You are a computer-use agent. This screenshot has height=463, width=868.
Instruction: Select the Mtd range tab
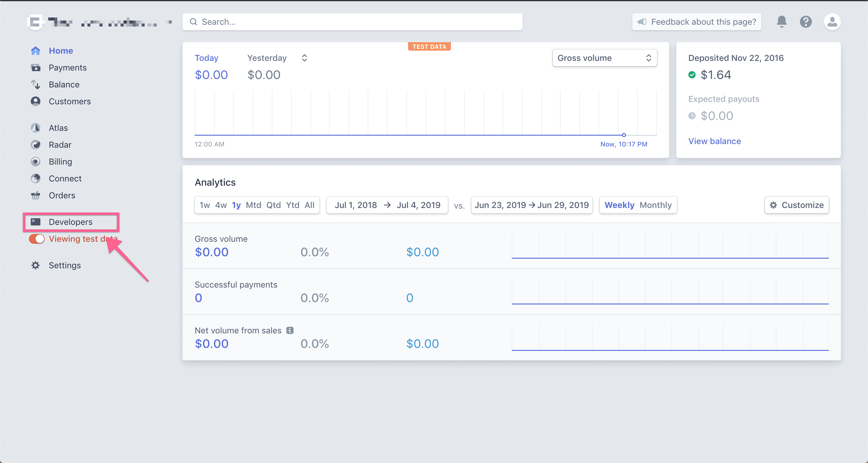pos(253,205)
